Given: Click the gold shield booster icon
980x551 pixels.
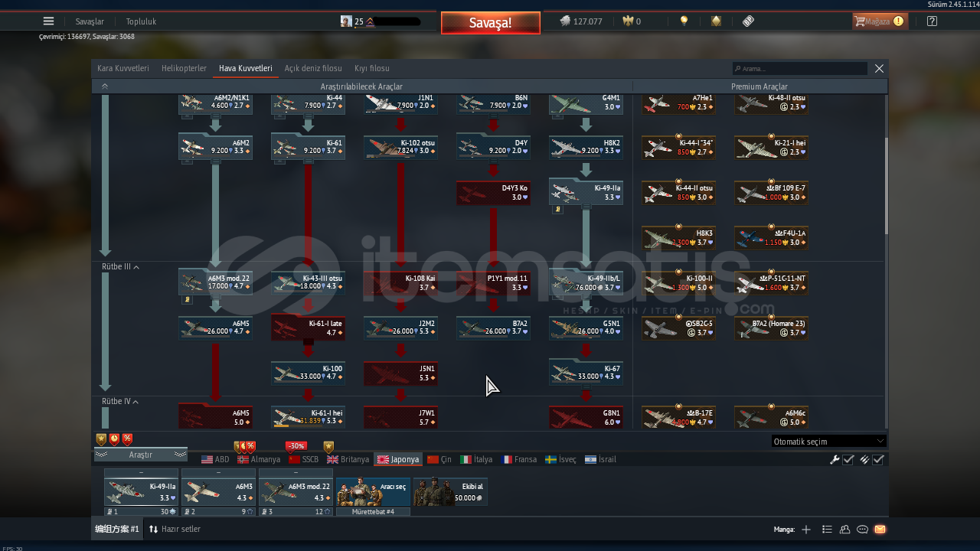Looking at the screenshot, I should (101, 439).
